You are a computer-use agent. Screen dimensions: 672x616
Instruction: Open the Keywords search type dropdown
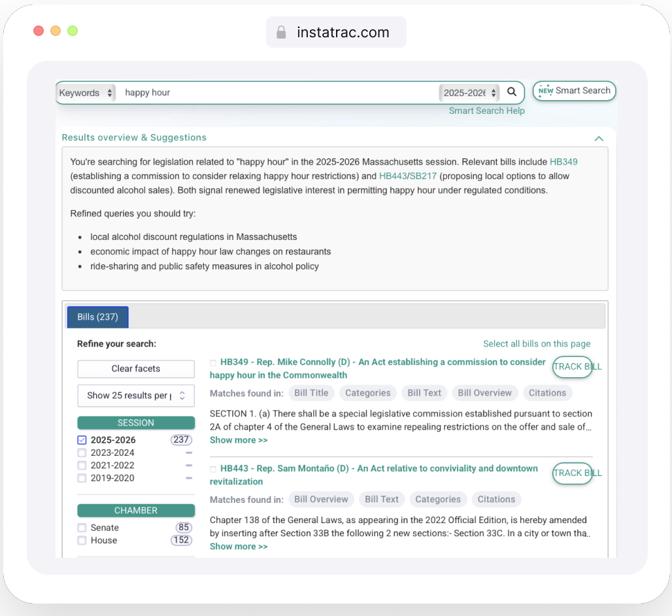click(x=86, y=93)
